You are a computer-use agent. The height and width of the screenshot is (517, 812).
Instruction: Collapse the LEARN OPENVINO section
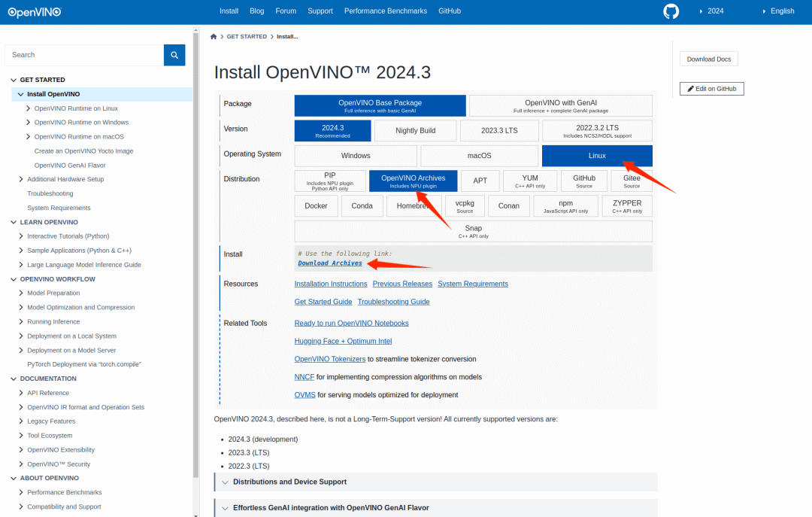(x=14, y=223)
